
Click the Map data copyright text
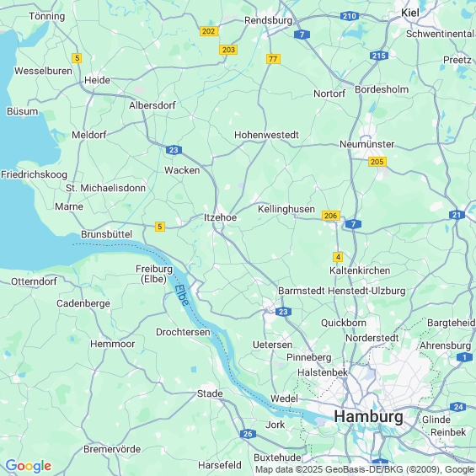point(365,469)
